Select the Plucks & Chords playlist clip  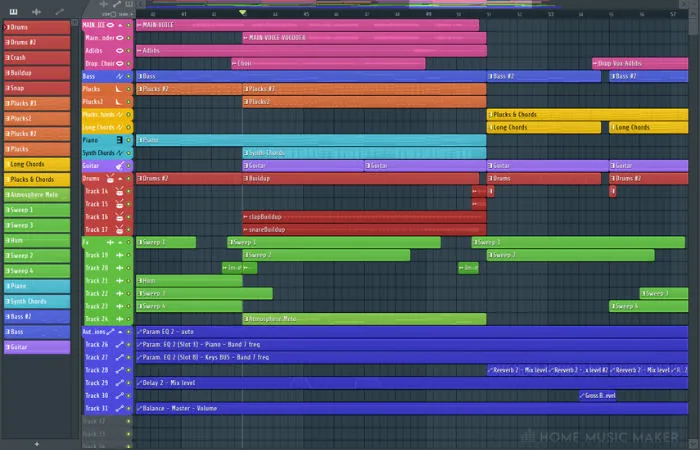[x=588, y=115]
